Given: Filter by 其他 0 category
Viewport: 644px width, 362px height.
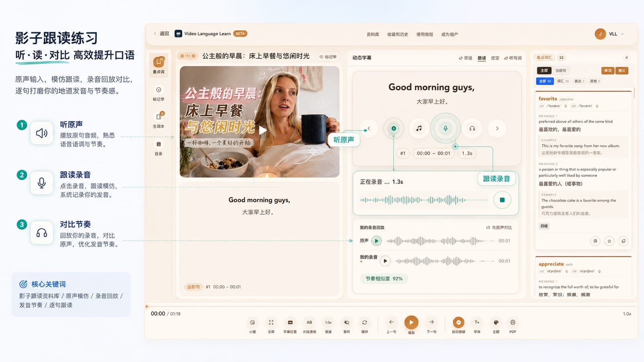Looking at the screenshot, I should tap(595, 81).
